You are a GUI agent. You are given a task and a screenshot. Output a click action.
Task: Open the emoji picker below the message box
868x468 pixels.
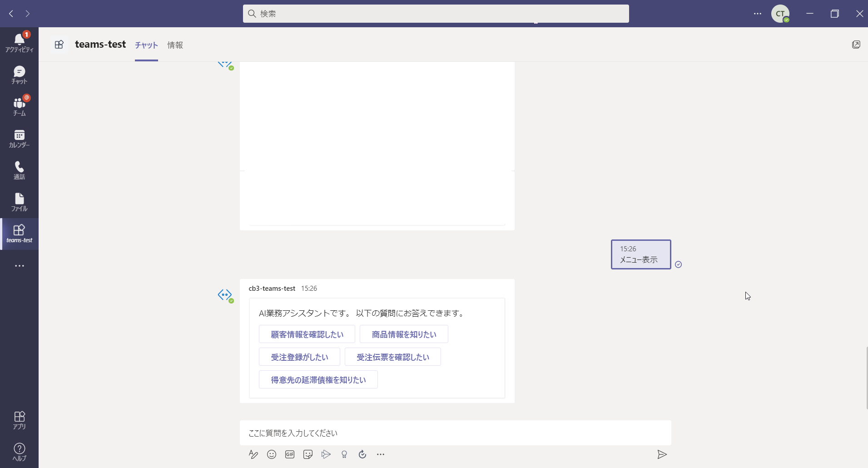[x=272, y=454]
